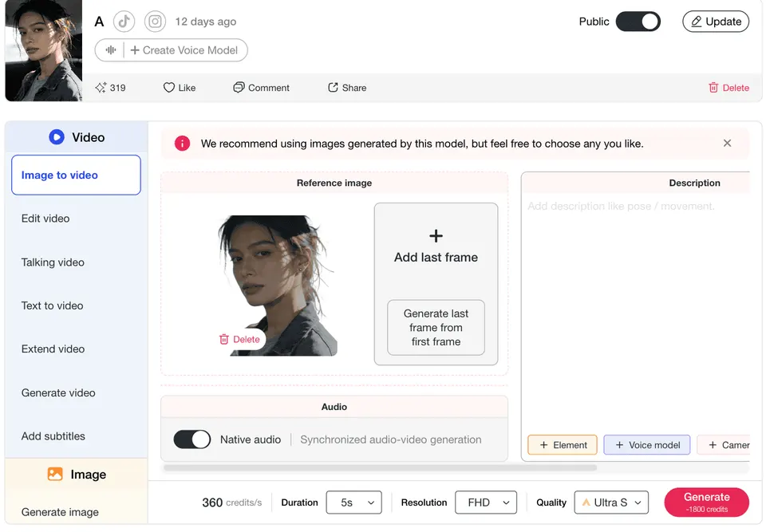Screen dimensions: 766x532
Task: Add a Camera option to description
Action: pyautogui.click(x=724, y=445)
